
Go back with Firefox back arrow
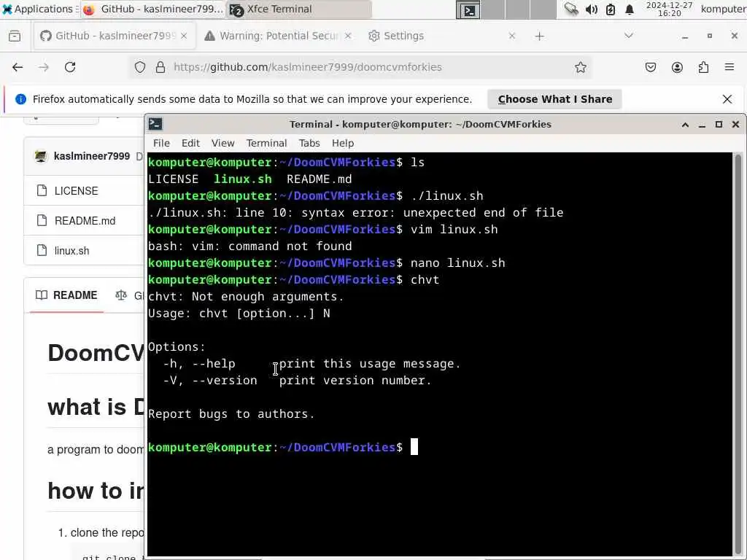click(18, 67)
